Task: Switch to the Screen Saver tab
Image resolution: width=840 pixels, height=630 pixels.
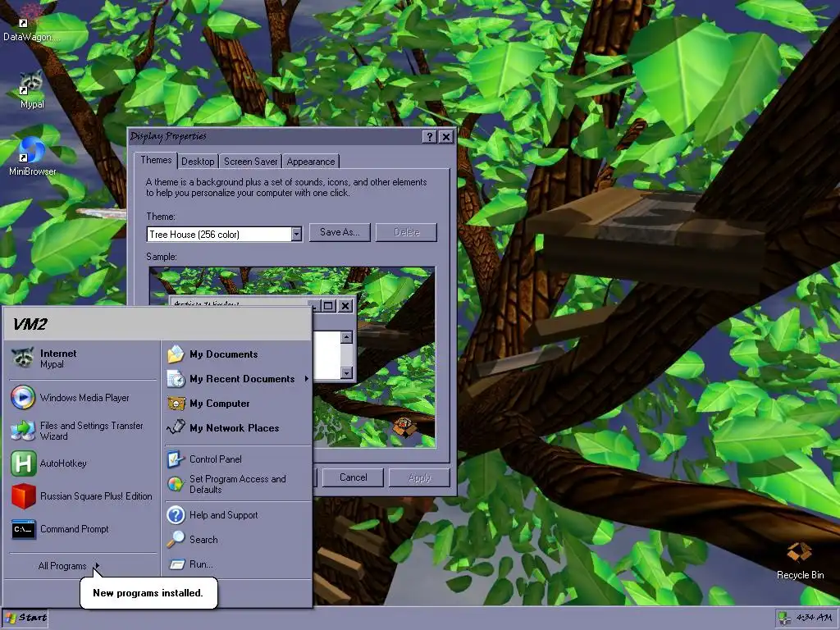Action: 251,162
